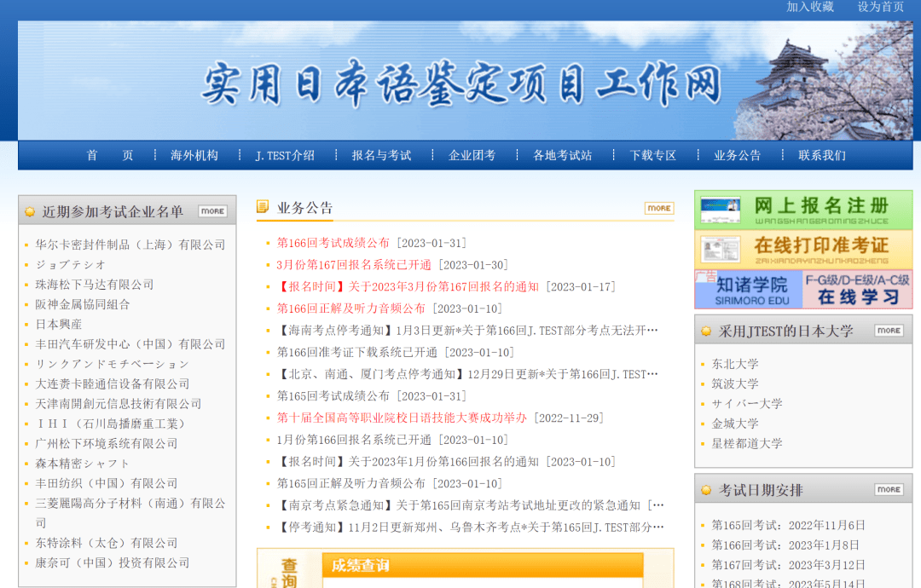Click 加入收藏 link at top

809,7
